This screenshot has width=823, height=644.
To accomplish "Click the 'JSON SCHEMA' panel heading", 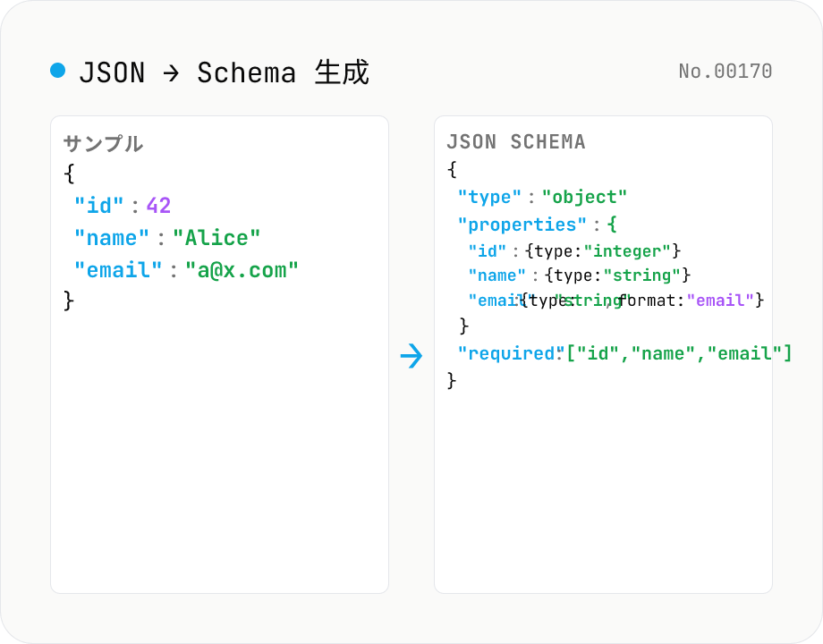I will (516, 141).
